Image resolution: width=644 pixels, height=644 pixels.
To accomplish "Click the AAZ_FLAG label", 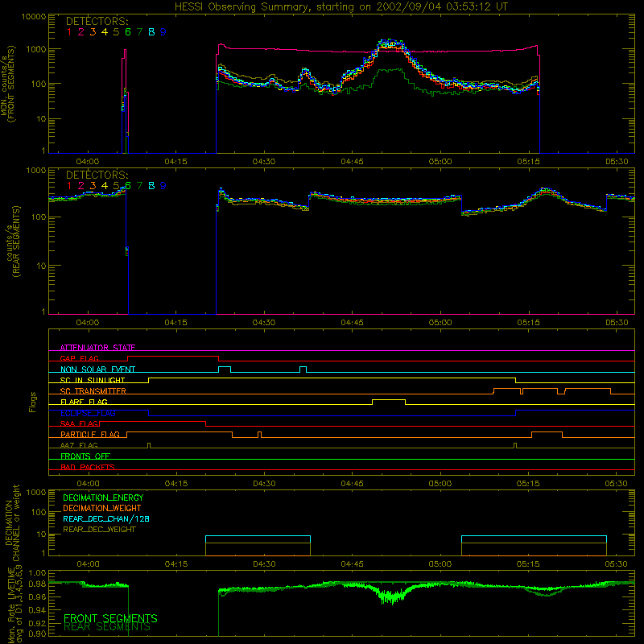I will 79,445.
